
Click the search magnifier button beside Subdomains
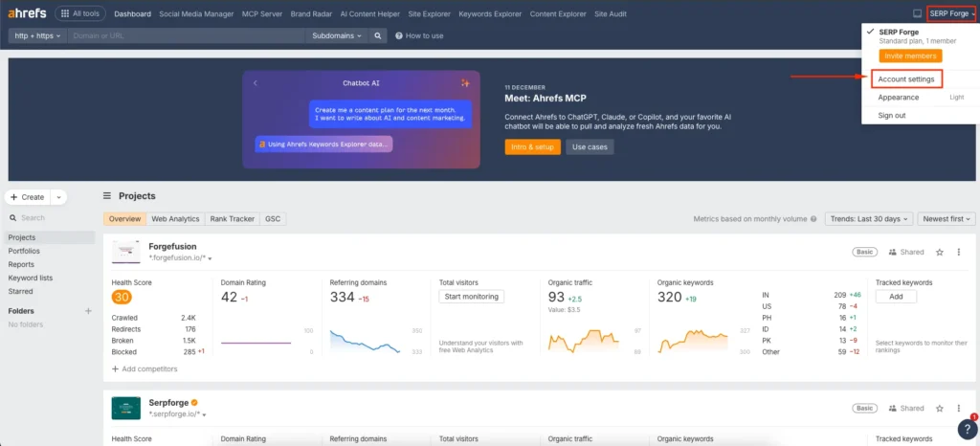[x=379, y=35]
